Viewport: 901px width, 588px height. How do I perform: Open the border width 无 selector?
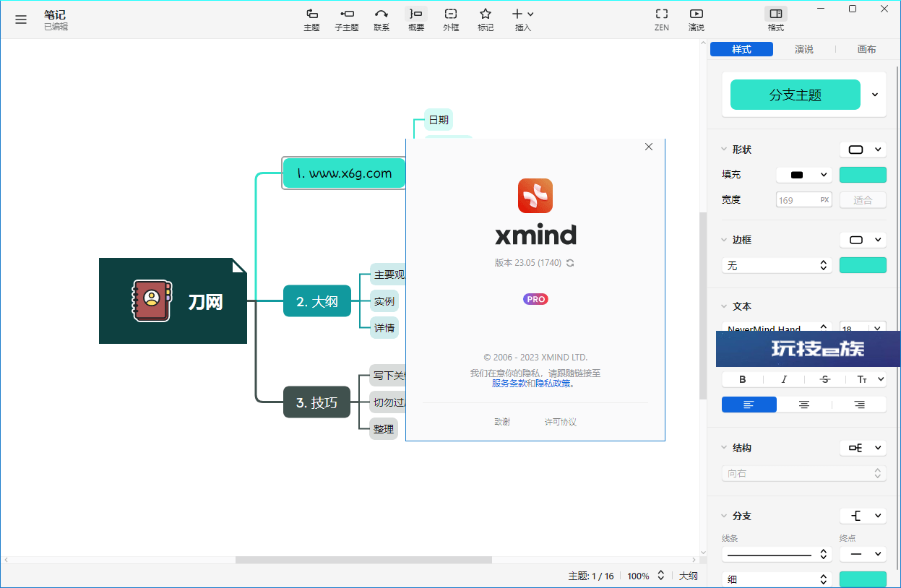[x=777, y=266]
